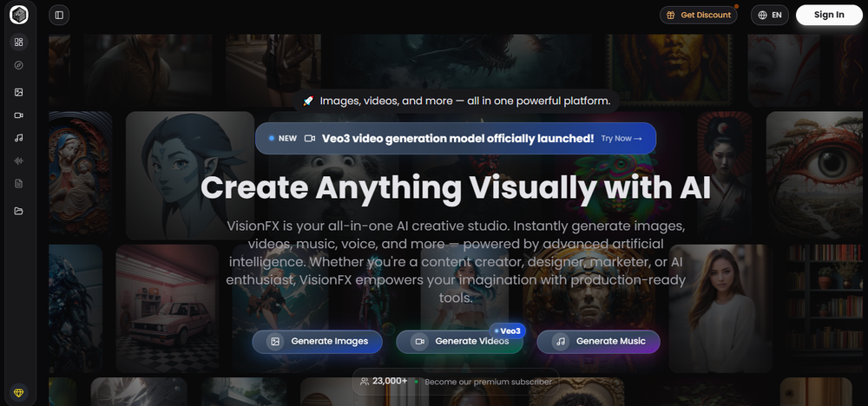The image size is (868, 406).
Task: Click the woman in white sweater thumbnail
Action: tap(720, 309)
